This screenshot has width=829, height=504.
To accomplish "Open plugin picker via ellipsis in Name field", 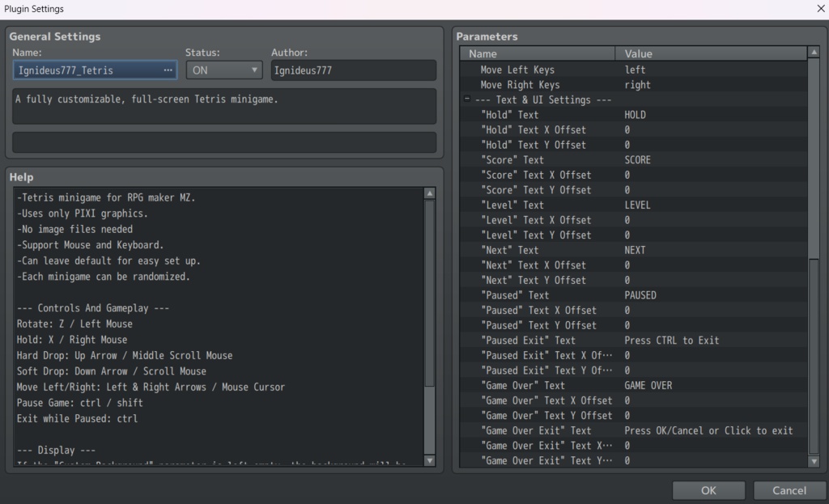I will click(x=168, y=70).
